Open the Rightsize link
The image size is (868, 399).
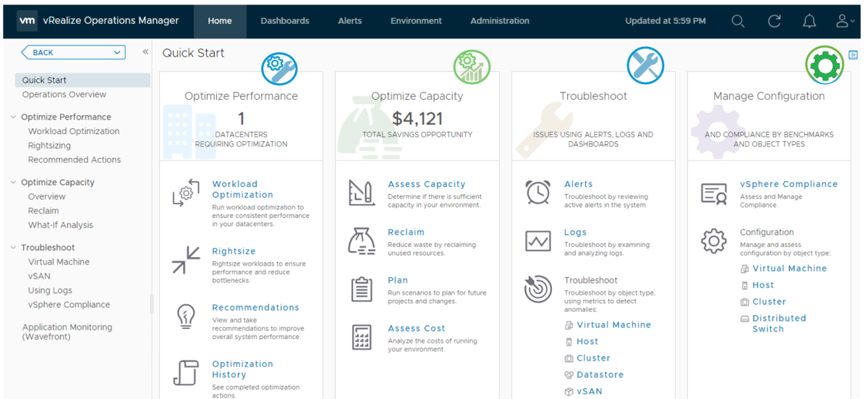[234, 251]
